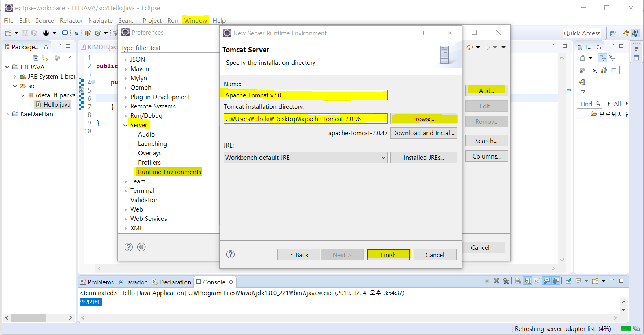
Task: Switch to the Problems tab
Action: pos(97,282)
